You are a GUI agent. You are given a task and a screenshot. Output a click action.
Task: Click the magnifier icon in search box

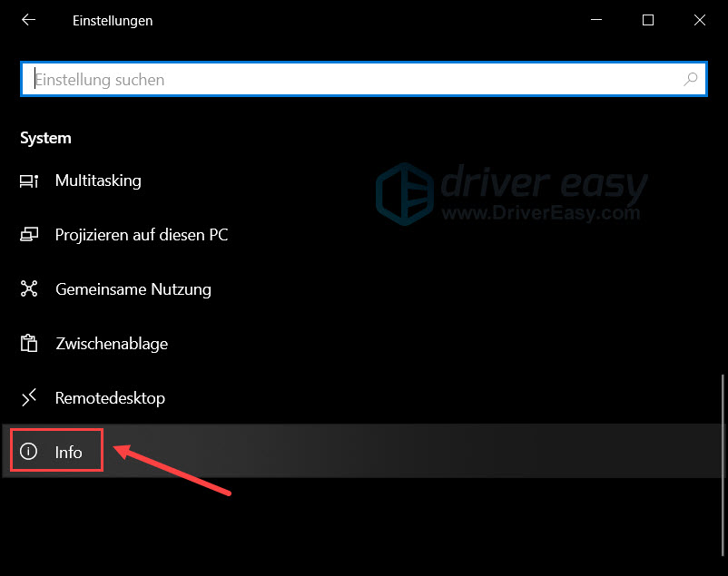692,79
